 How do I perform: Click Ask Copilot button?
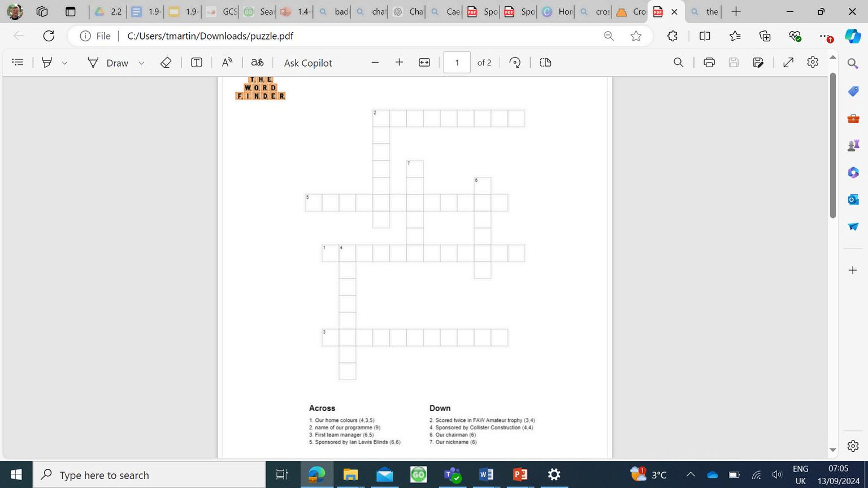pyautogui.click(x=308, y=63)
